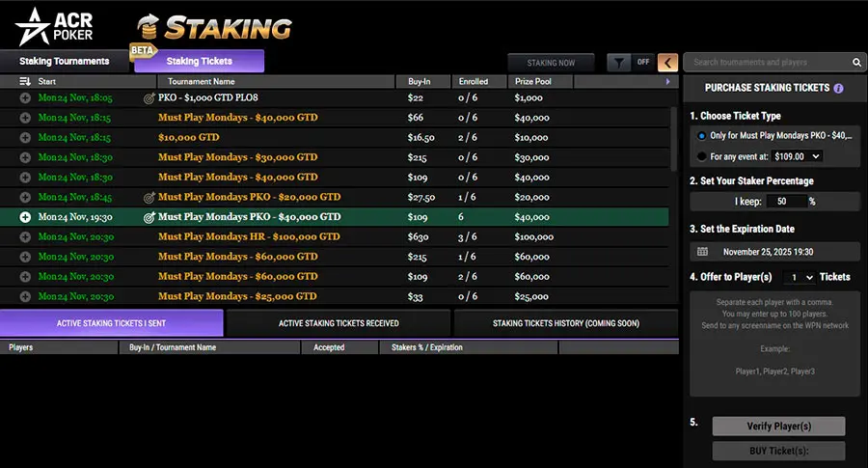Click the sort icon next to Start header
Screen dimensions: 868x468
click(25, 81)
